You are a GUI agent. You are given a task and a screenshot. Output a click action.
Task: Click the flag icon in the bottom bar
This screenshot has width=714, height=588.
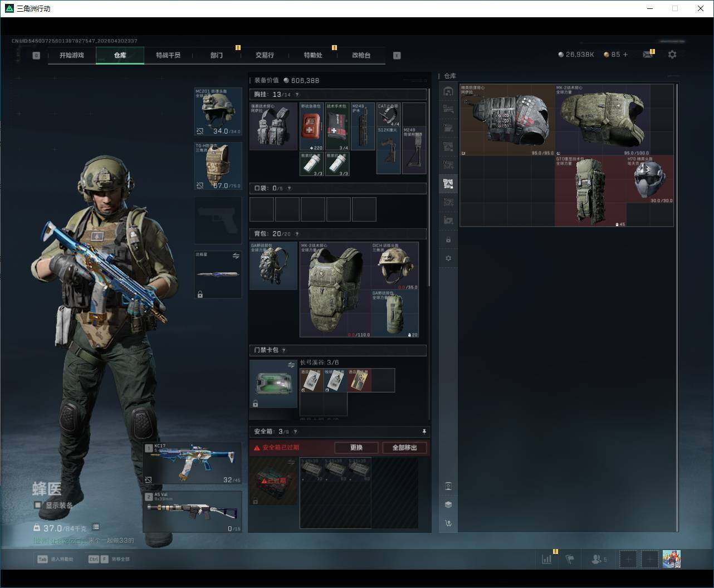pyautogui.click(x=570, y=558)
